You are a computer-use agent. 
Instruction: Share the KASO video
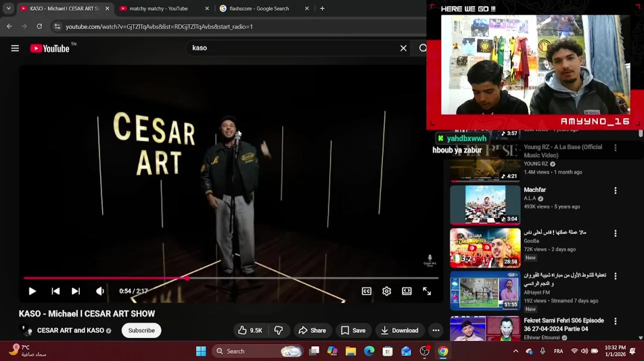(x=312, y=330)
